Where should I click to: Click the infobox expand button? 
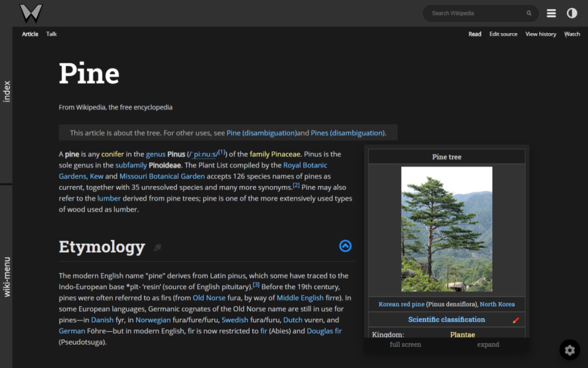point(488,345)
